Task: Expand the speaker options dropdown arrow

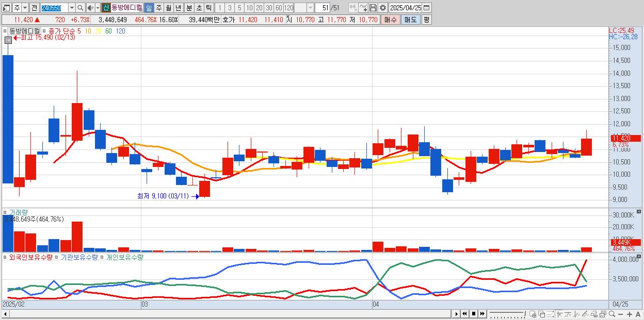Action: coord(98,8)
